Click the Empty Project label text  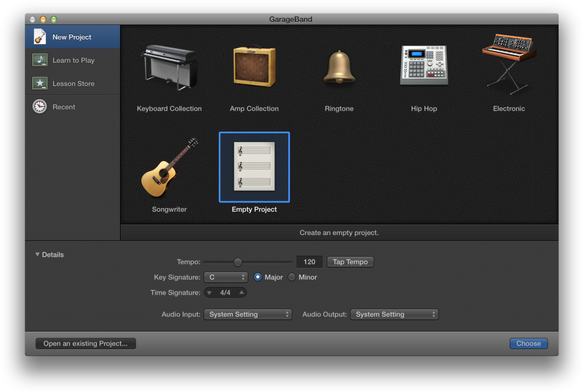click(x=254, y=209)
